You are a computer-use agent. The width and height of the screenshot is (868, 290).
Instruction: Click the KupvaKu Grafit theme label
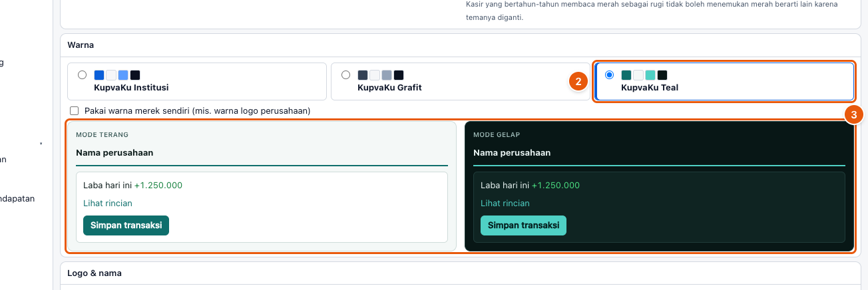(x=389, y=87)
